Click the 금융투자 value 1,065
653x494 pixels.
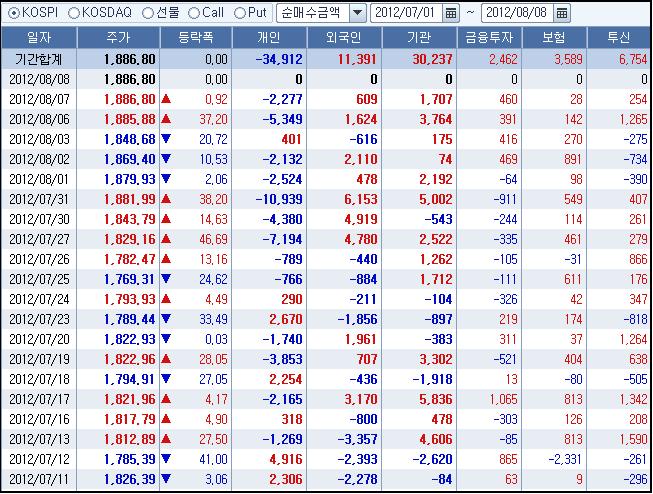tap(503, 399)
